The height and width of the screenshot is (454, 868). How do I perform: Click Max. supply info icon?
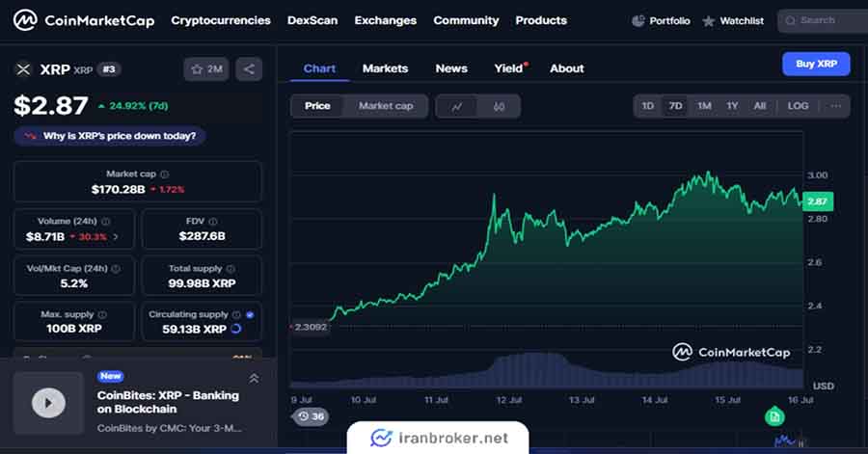click(x=102, y=314)
